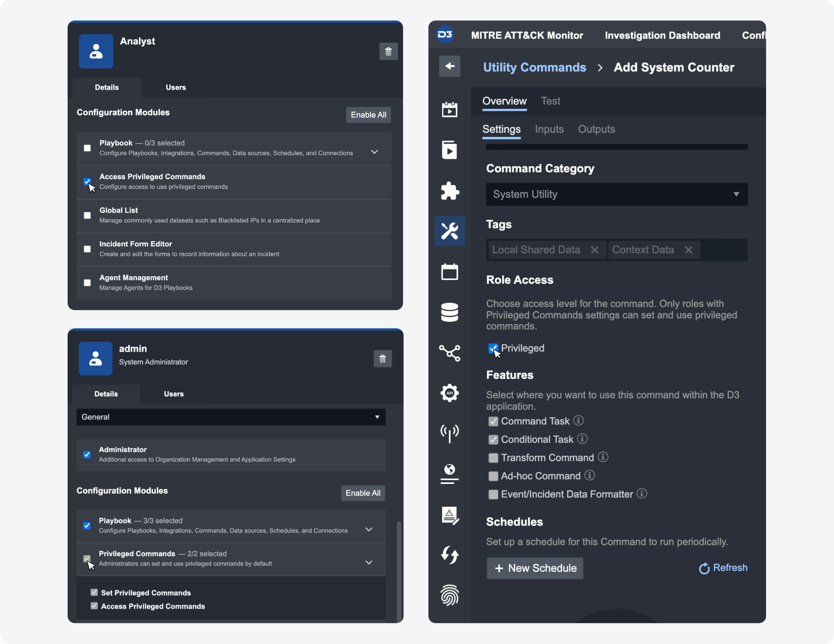Click the Utility Commands breadcrumb link

point(535,67)
